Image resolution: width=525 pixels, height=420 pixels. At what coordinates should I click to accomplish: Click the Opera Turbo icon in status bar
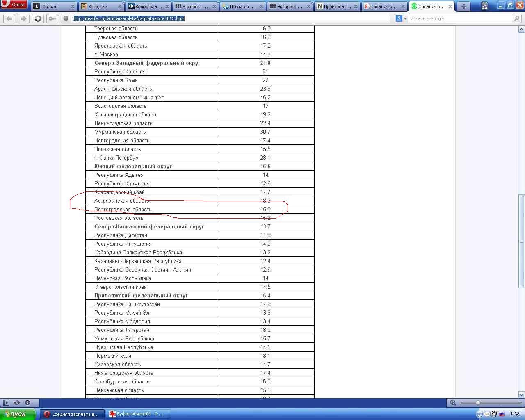pyautogui.click(x=27, y=403)
